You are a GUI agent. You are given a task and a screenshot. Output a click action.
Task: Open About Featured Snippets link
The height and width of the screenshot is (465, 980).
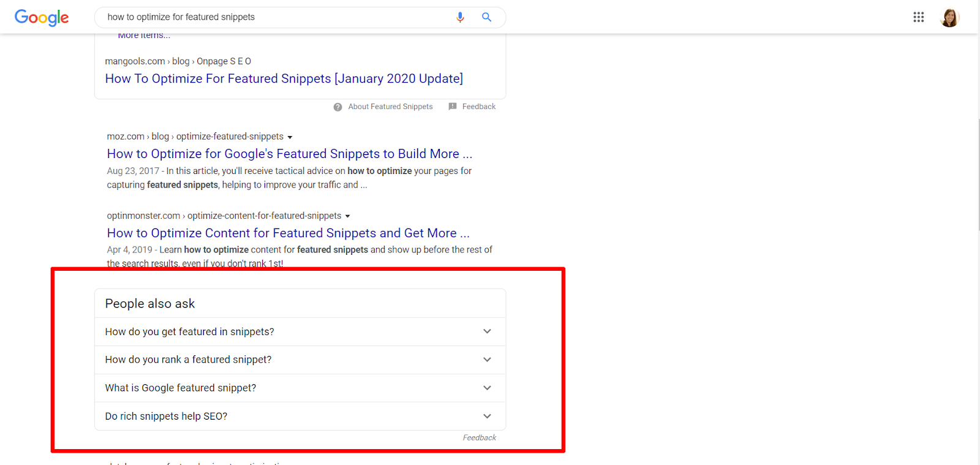click(390, 107)
